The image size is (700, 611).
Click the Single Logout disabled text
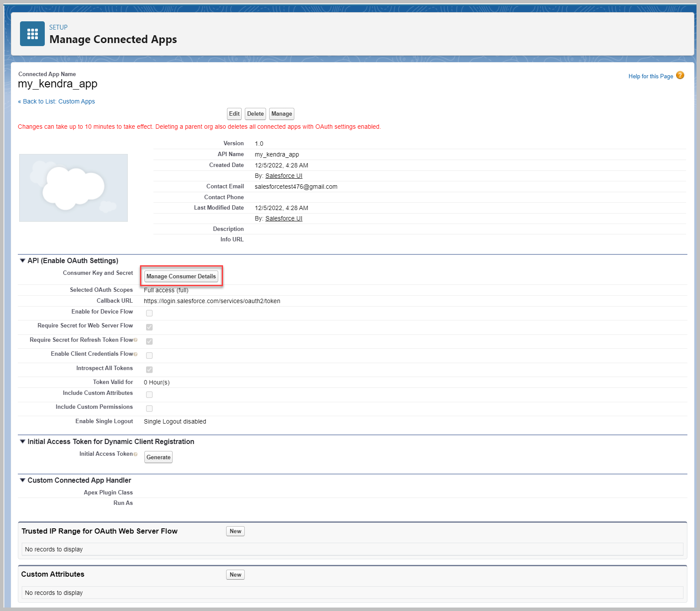175,421
